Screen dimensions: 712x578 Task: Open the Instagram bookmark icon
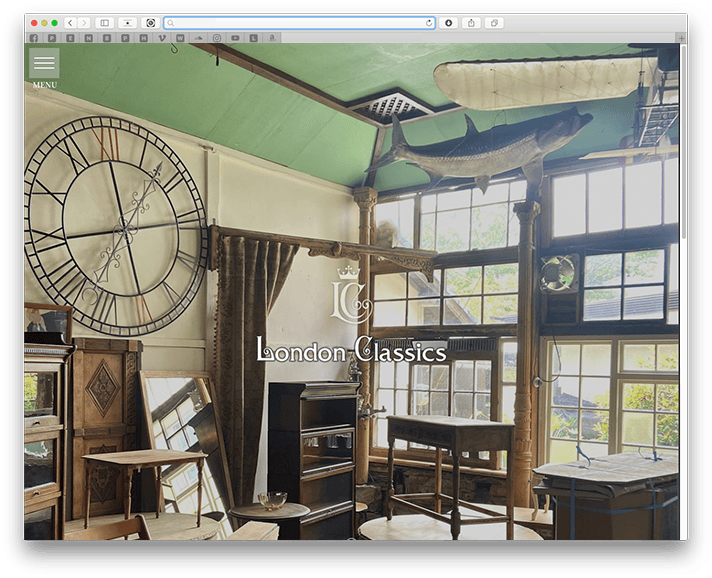coord(217,38)
